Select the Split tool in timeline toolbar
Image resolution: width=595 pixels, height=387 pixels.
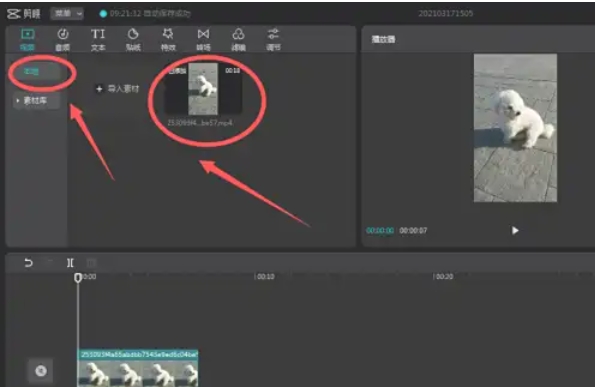(70, 263)
